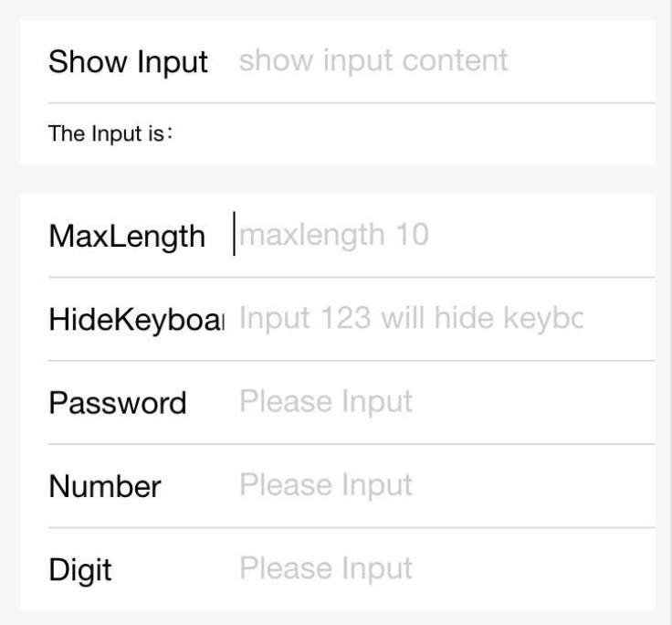This screenshot has height=625, width=672.
Task: Click the gray strip below the Digit row
Action: [x=336, y=618]
